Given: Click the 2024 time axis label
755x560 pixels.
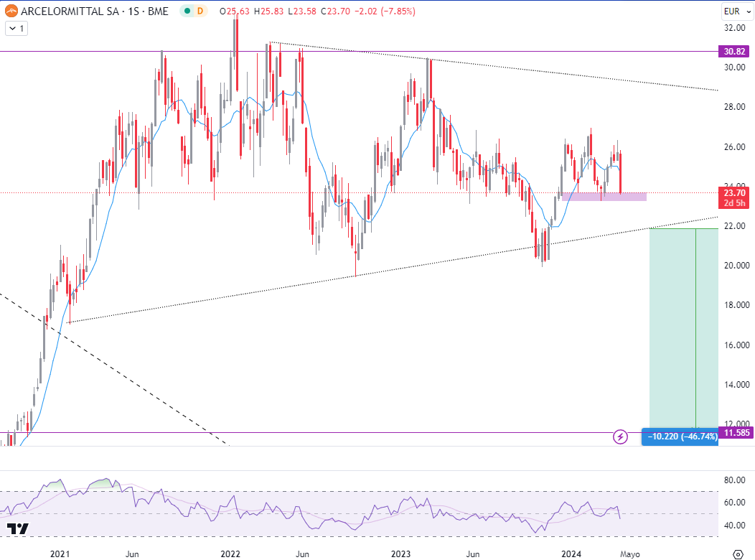Looking at the screenshot, I should pyautogui.click(x=571, y=554).
